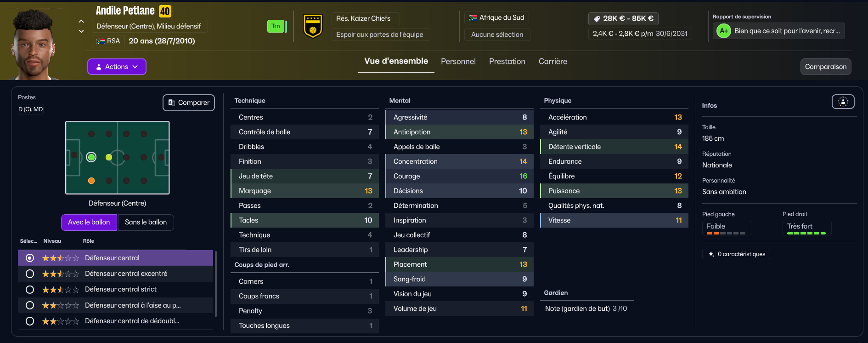Open the player info view options icon

coord(843,102)
